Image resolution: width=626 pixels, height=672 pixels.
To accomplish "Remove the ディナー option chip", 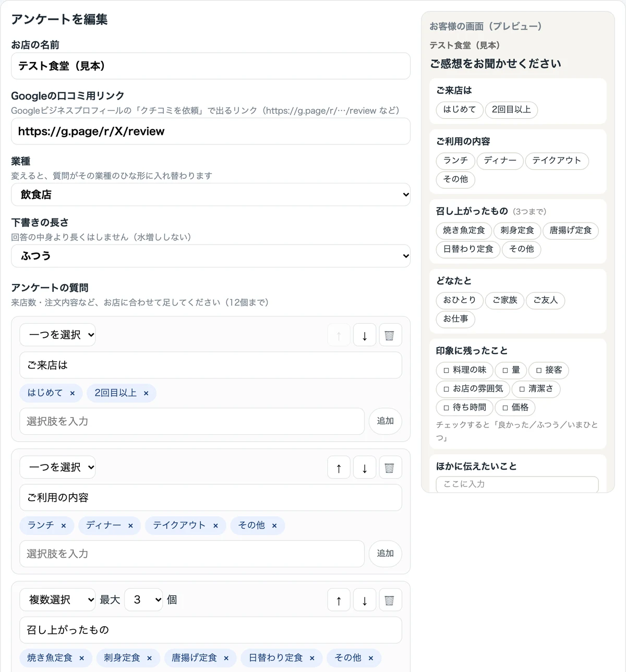I will coord(130,526).
